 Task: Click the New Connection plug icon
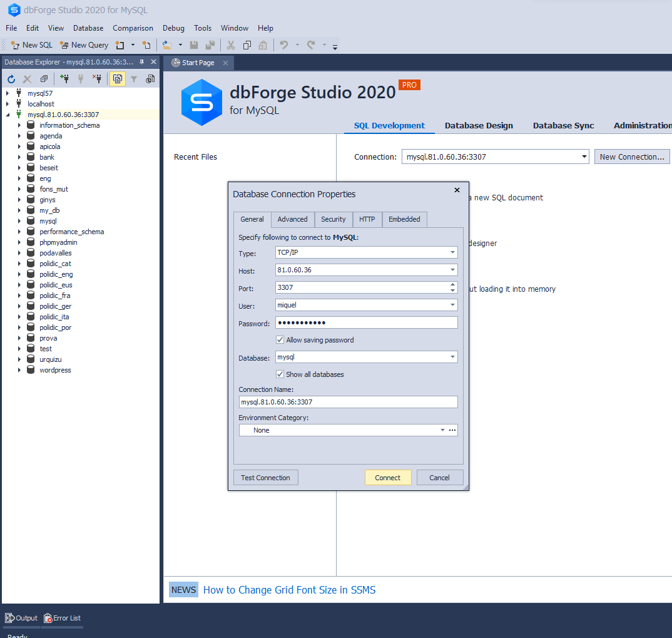[64, 79]
